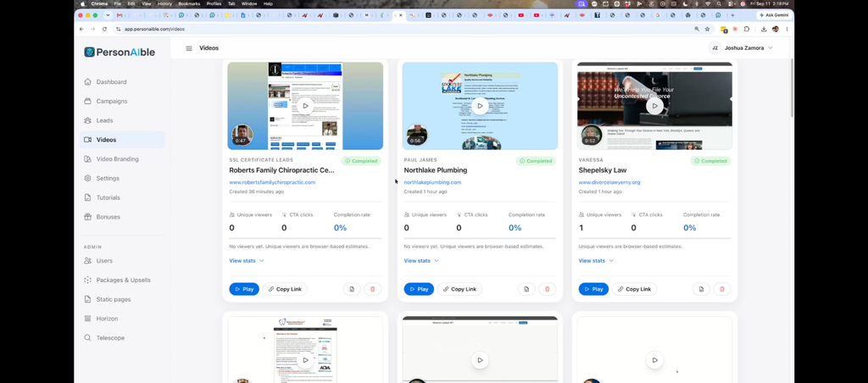Screen dimensions: 868x383
Task: Click the PersonAIble logo
Action: [120, 52]
